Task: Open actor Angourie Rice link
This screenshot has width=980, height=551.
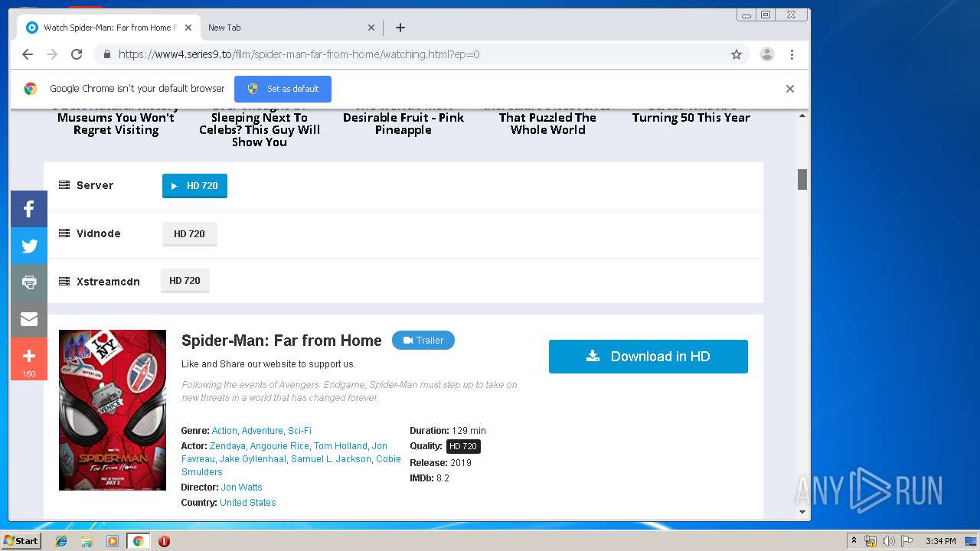Action: click(x=279, y=446)
